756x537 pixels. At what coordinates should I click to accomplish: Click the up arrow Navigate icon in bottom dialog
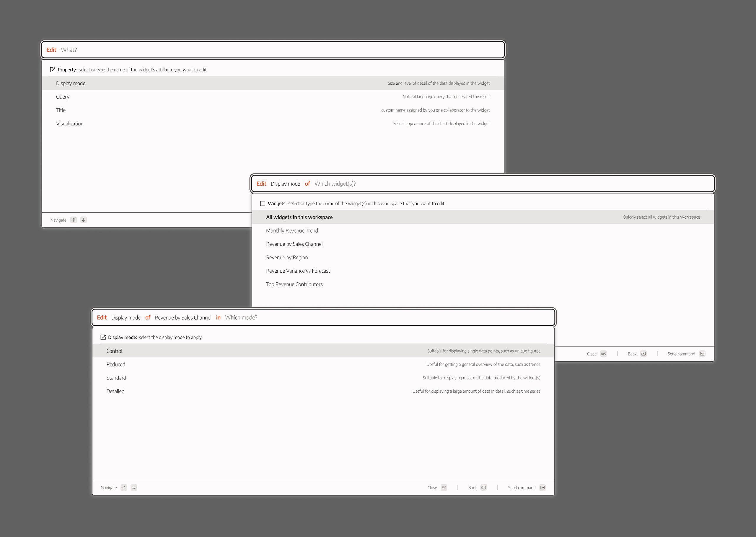point(124,487)
